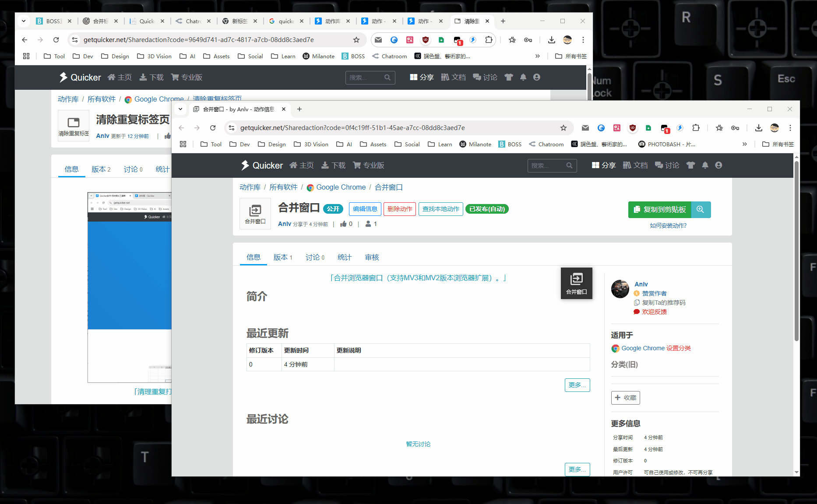The height and width of the screenshot is (504, 817).
Task: Switch to 讨论 0 tab in front window
Action: [x=315, y=257]
